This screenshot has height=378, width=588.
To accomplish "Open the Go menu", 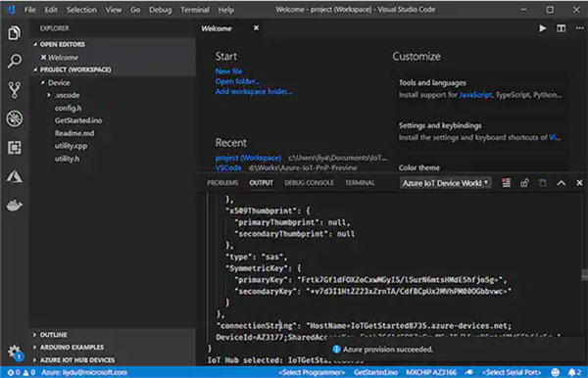I will pyautogui.click(x=135, y=10).
